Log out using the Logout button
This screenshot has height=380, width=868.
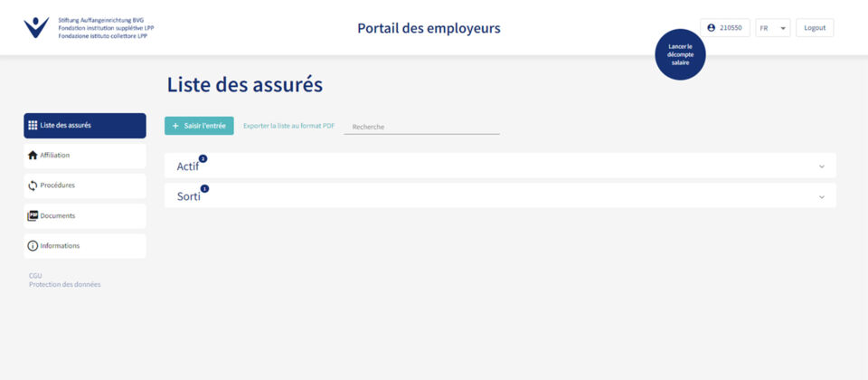coord(814,28)
